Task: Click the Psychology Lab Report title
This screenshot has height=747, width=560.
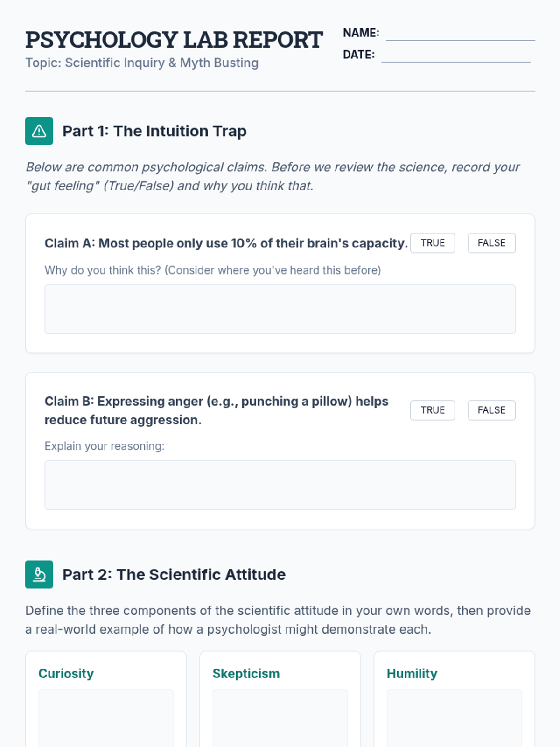Action: pyautogui.click(x=174, y=40)
